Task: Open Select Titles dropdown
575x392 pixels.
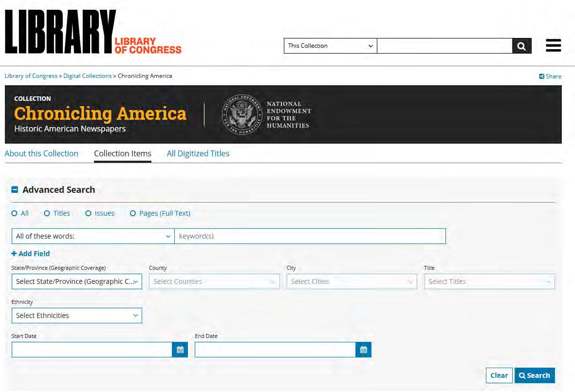Action: pos(489,281)
